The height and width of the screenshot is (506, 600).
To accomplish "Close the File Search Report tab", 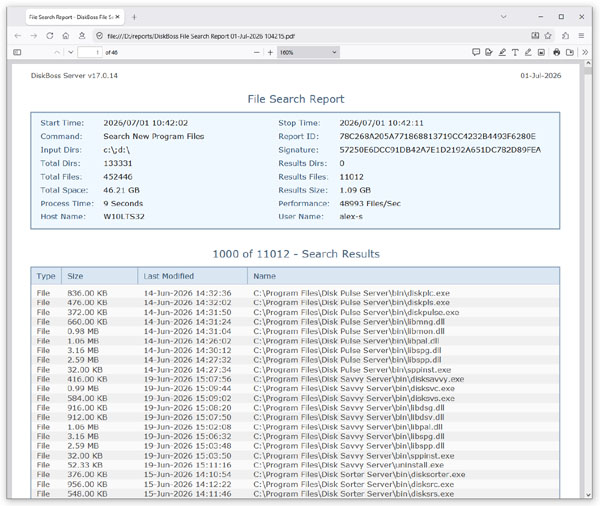I will (117, 17).
